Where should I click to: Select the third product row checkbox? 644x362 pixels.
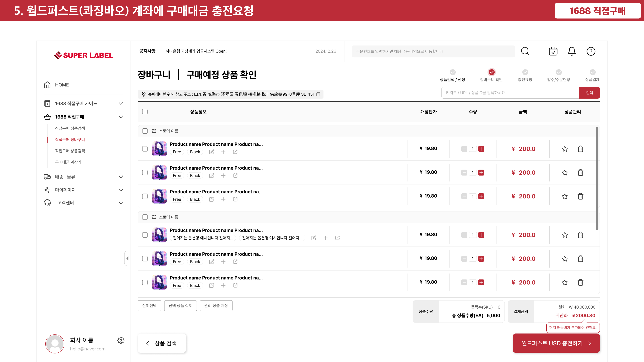pos(145,196)
